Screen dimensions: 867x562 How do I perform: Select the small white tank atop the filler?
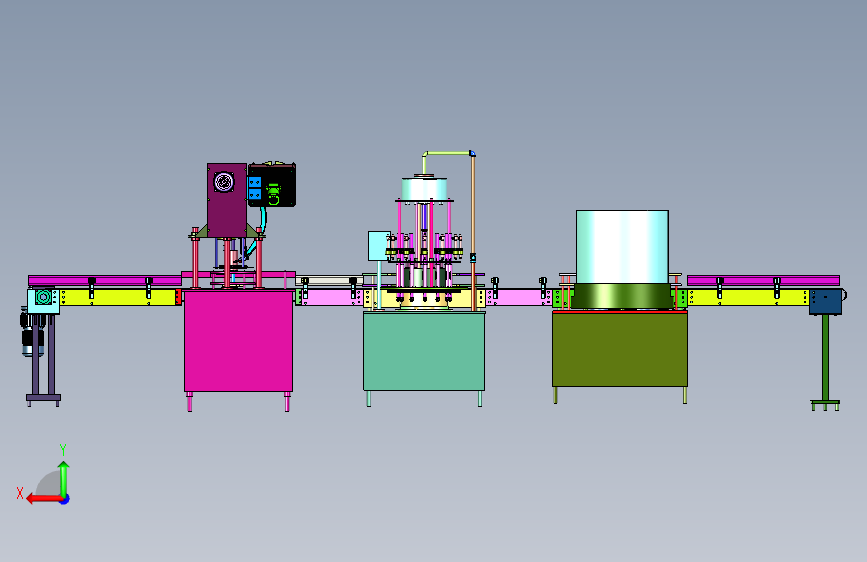(x=424, y=189)
